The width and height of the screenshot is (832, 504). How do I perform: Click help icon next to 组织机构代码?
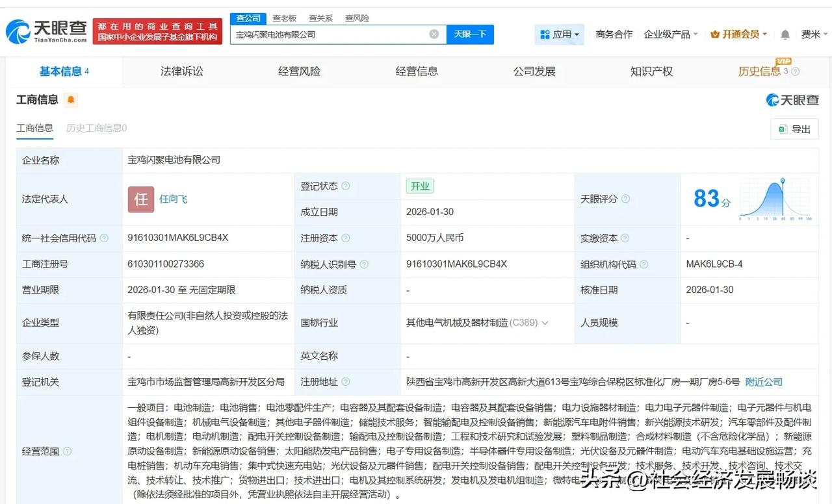pos(643,264)
